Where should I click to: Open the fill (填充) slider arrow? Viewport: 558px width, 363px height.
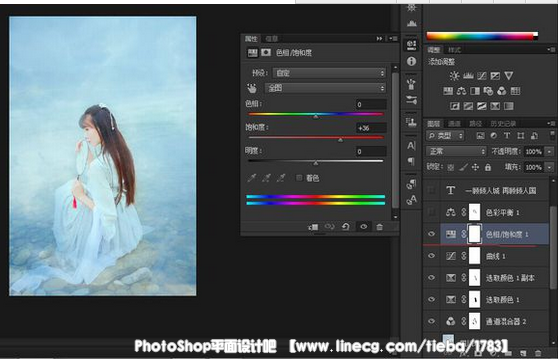pos(549,167)
